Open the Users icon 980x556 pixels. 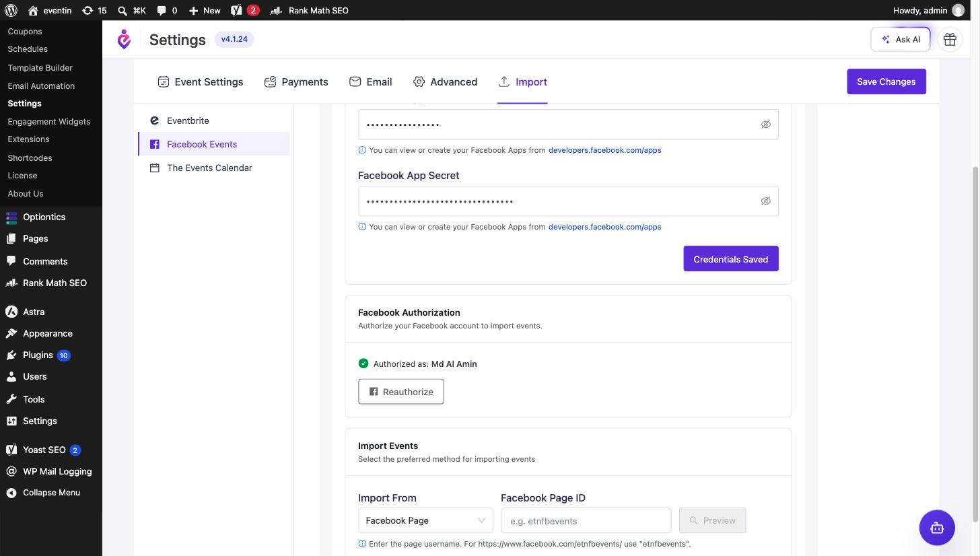[x=11, y=376]
